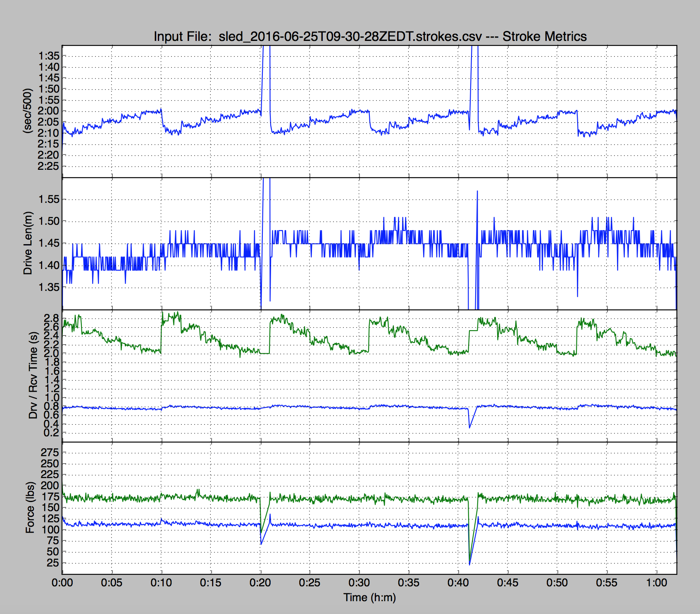700x614 pixels.
Task: Select the Force (lbs) axis label
Action: (x=30, y=507)
